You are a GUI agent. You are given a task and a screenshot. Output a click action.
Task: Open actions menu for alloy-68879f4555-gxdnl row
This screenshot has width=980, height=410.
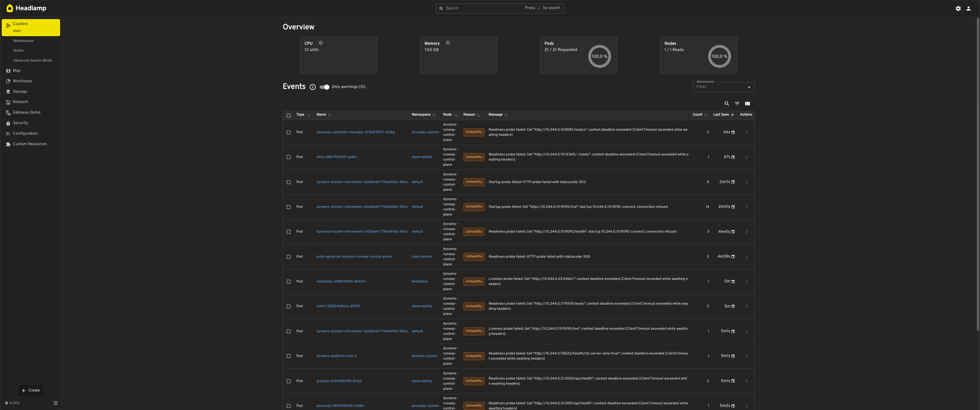(x=746, y=157)
